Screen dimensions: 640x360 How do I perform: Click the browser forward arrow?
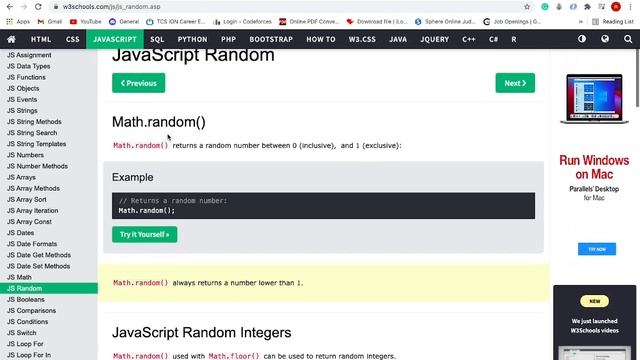[24, 7]
